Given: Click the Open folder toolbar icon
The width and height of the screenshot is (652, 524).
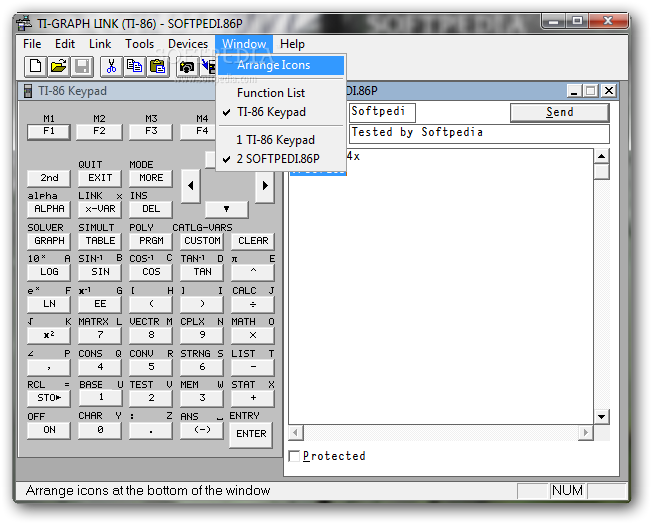Looking at the screenshot, I should click(59, 67).
